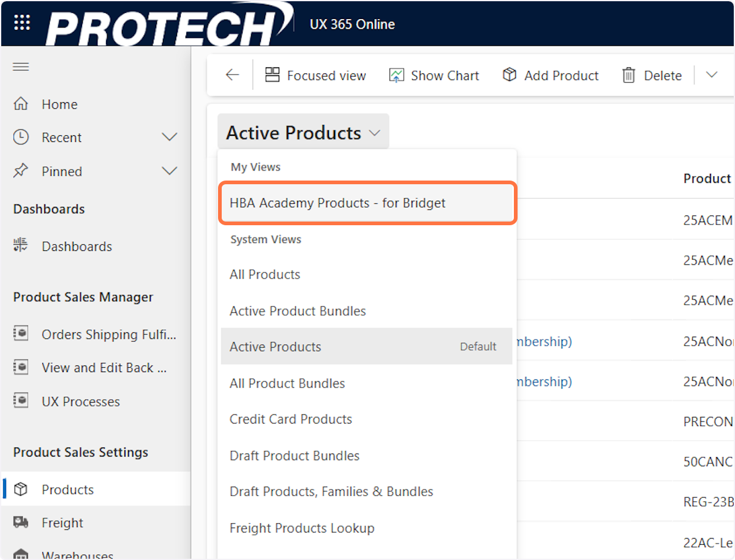The image size is (735, 560).
Task: Click Add Product button label
Action: 561,76
